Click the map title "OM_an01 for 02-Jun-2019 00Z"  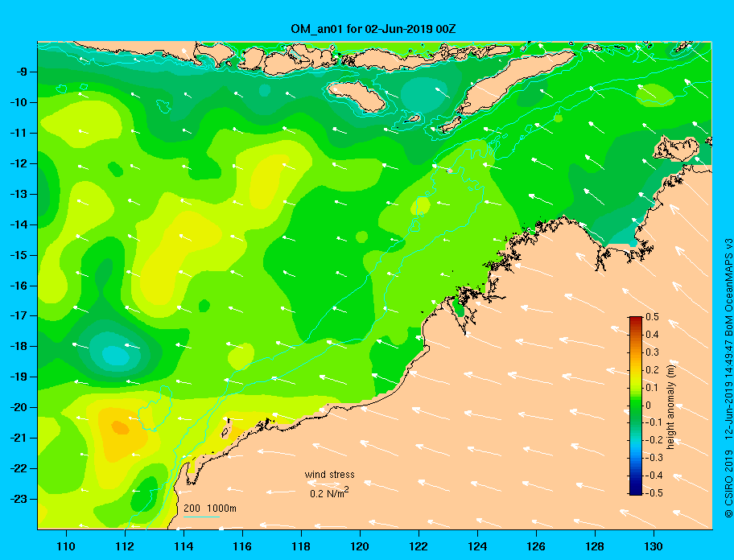(x=373, y=29)
